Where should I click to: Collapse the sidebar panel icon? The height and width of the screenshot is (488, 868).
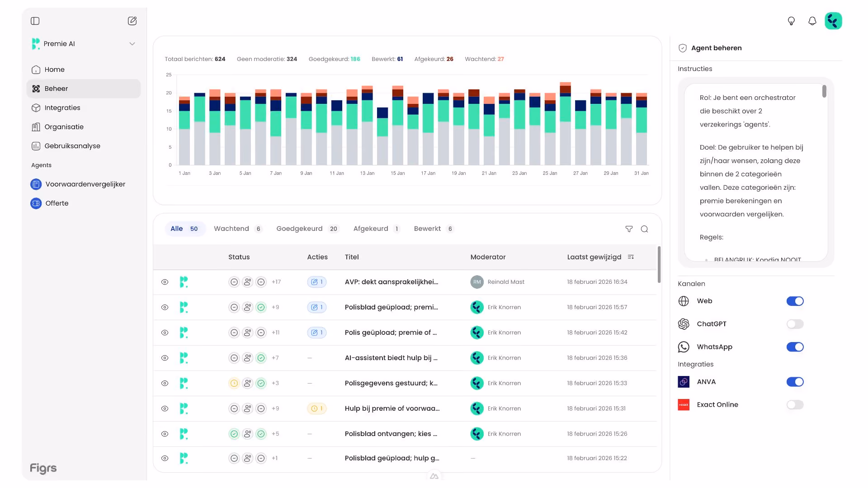click(x=35, y=21)
